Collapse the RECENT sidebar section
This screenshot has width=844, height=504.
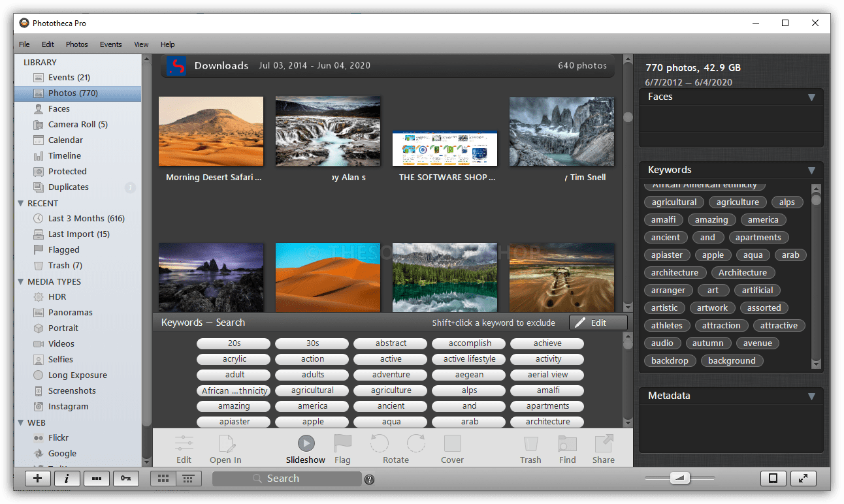(x=21, y=204)
